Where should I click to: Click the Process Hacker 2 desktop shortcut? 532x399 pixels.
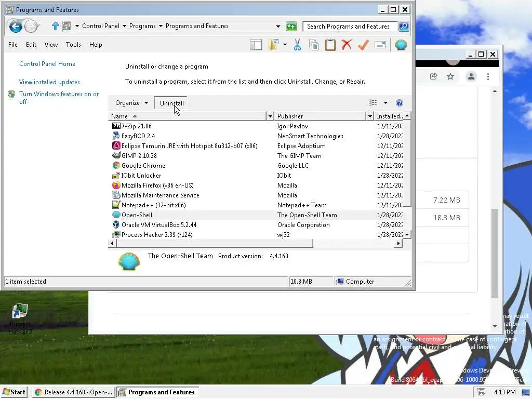click(x=20, y=319)
